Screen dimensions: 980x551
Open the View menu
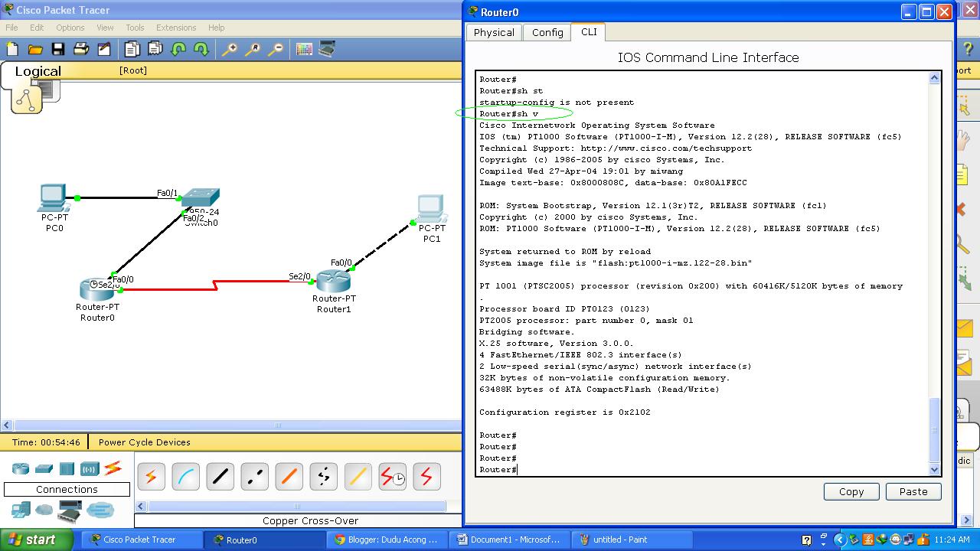[x=105, y=28]
